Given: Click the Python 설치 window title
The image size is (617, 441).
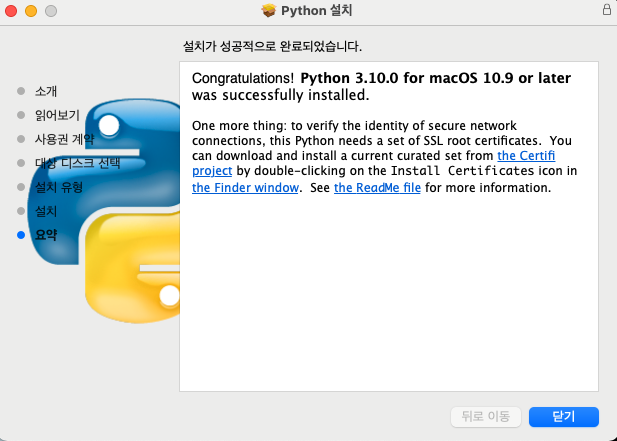Looking at the screenshot, I should pos(316,10).
